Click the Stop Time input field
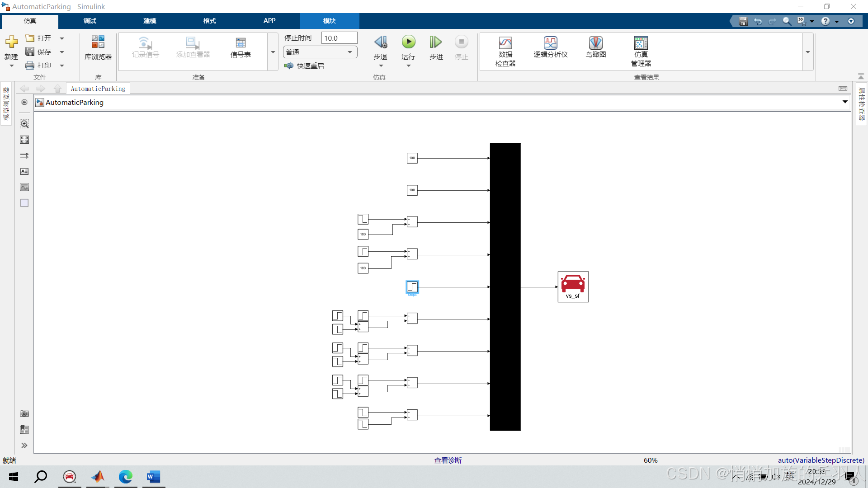Image resolution: width=868 pixels, height=488 pixels. 339,38
